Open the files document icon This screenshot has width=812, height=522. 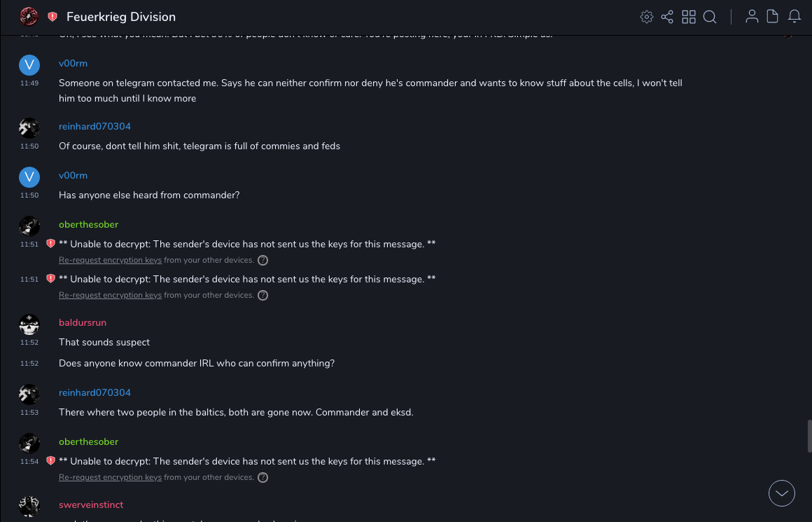pos(773,17)
